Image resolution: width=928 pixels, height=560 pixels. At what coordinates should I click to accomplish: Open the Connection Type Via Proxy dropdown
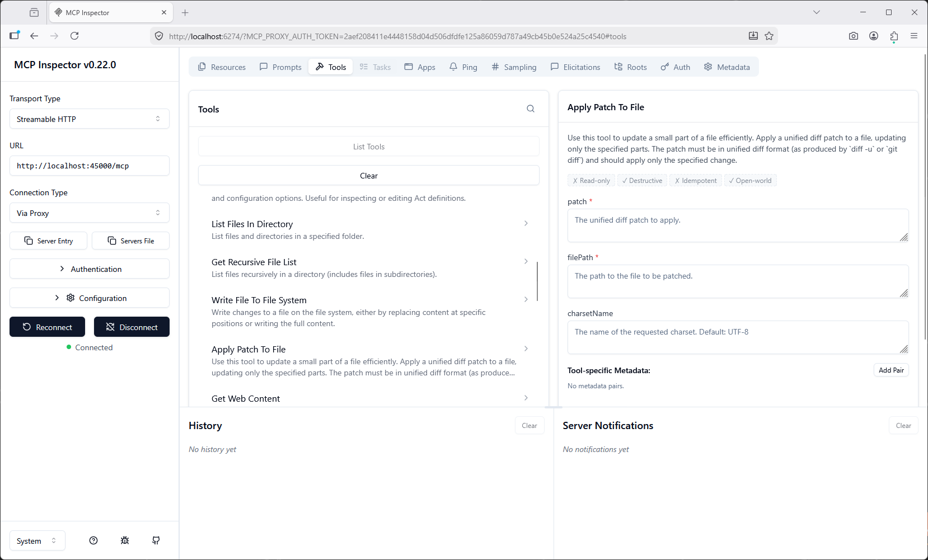point(90,213)
